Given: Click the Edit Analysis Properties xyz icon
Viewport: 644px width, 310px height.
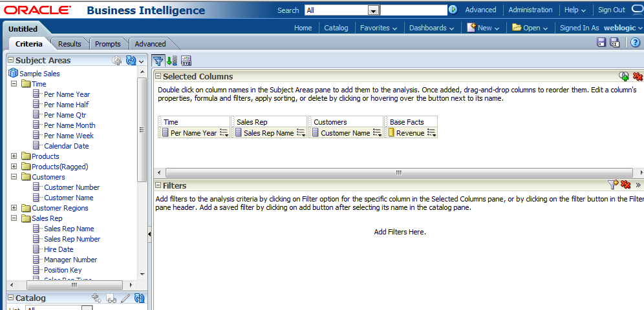Looking at the screenshot, I should pyautogui.click(x=186, y=61).
